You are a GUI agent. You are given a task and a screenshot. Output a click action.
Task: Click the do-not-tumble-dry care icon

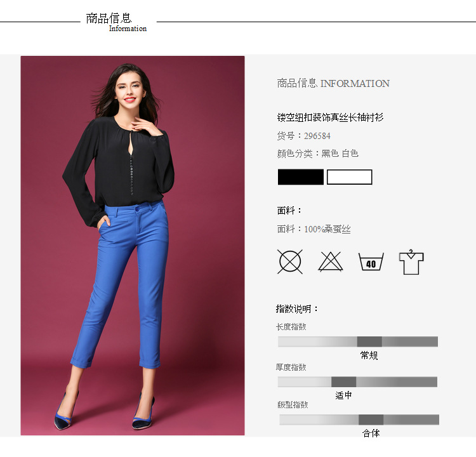point(290,262)
